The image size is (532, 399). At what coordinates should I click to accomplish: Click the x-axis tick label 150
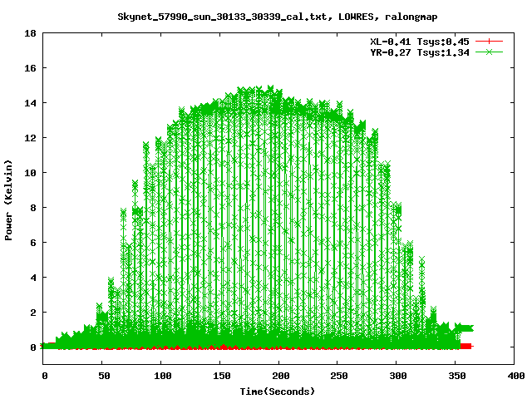(222, 376)
